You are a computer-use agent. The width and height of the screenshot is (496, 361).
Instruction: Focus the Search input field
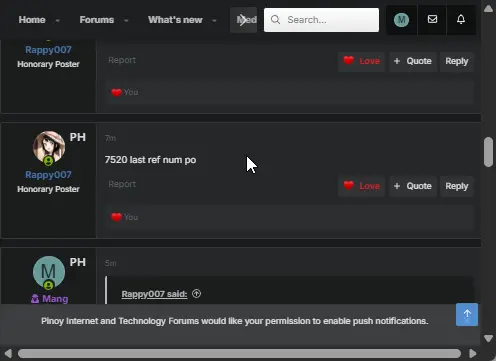coord(321,20)
